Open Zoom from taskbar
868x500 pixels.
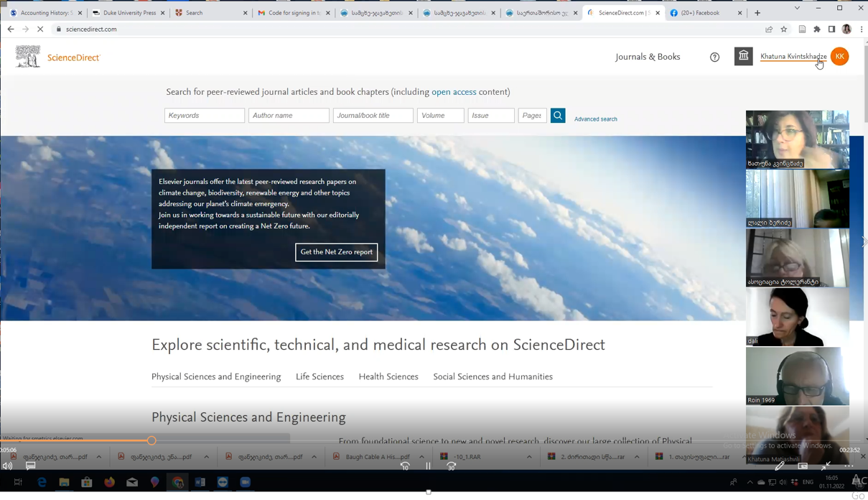pos(246,482)
